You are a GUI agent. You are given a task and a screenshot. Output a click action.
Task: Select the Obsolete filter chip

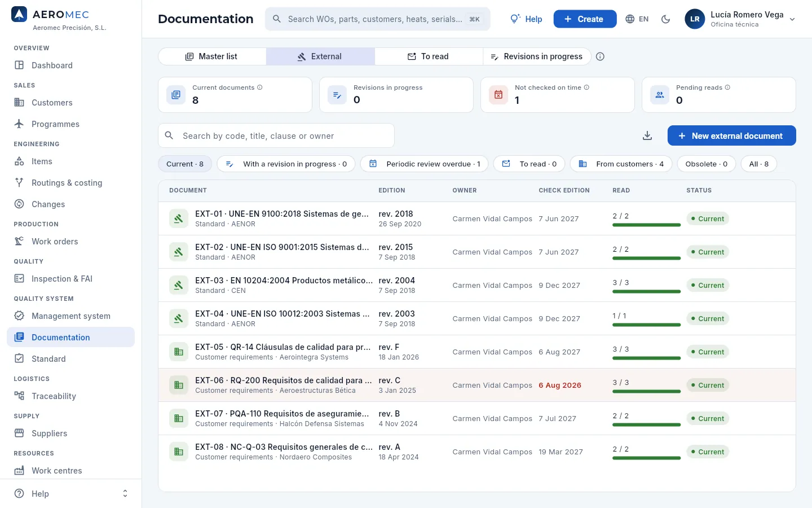(706, 164)
